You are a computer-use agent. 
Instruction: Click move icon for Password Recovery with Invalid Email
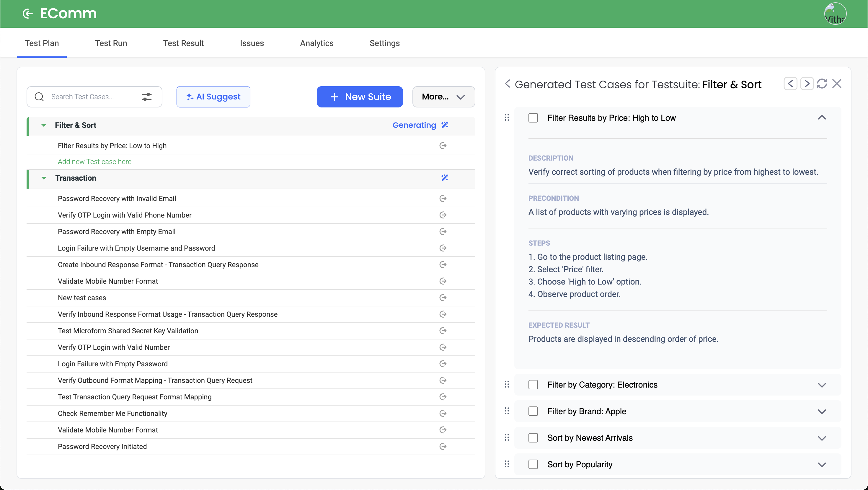pyautogui.click(x=443, y=198)
